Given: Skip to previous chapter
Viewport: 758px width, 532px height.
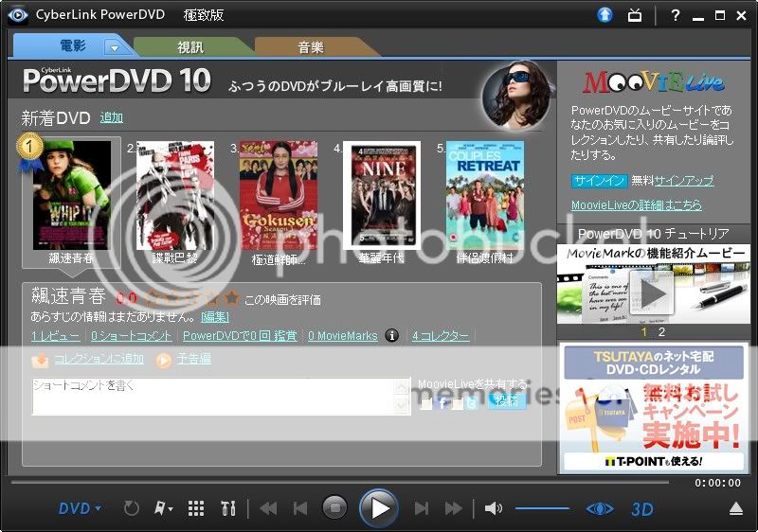Looking at the screenshot, I should (x=300, y=508).
